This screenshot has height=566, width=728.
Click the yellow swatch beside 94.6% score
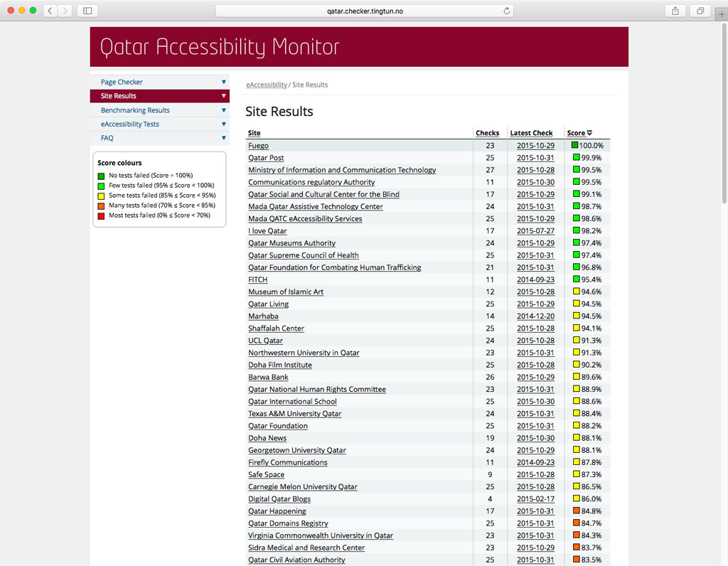tap(576, 291)
